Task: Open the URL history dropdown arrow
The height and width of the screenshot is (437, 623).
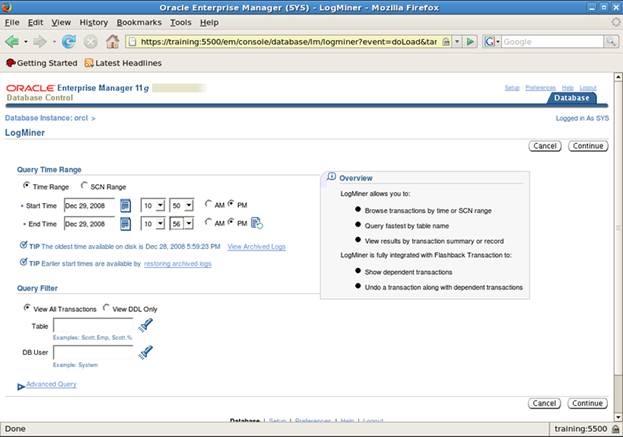Action: (457, 41)
